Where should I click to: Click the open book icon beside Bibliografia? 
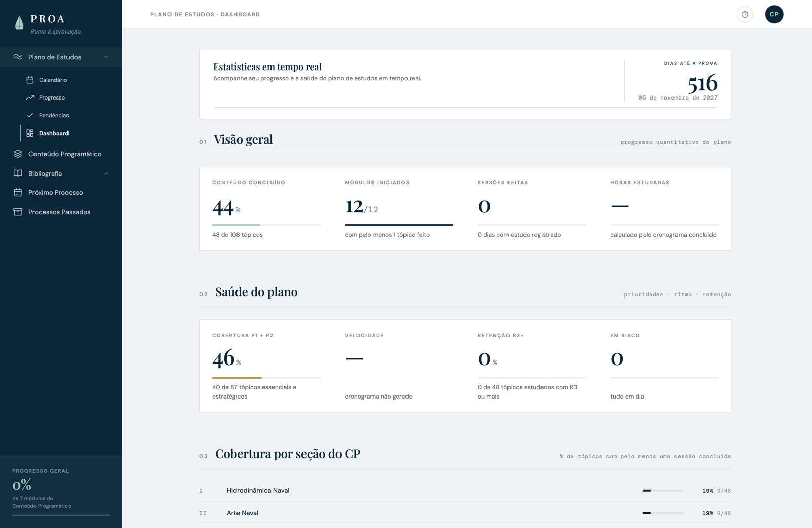(x=18, y=173)
